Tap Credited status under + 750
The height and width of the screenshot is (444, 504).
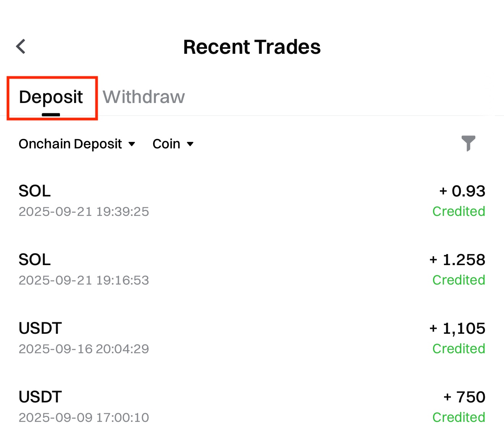click(459, 417)
